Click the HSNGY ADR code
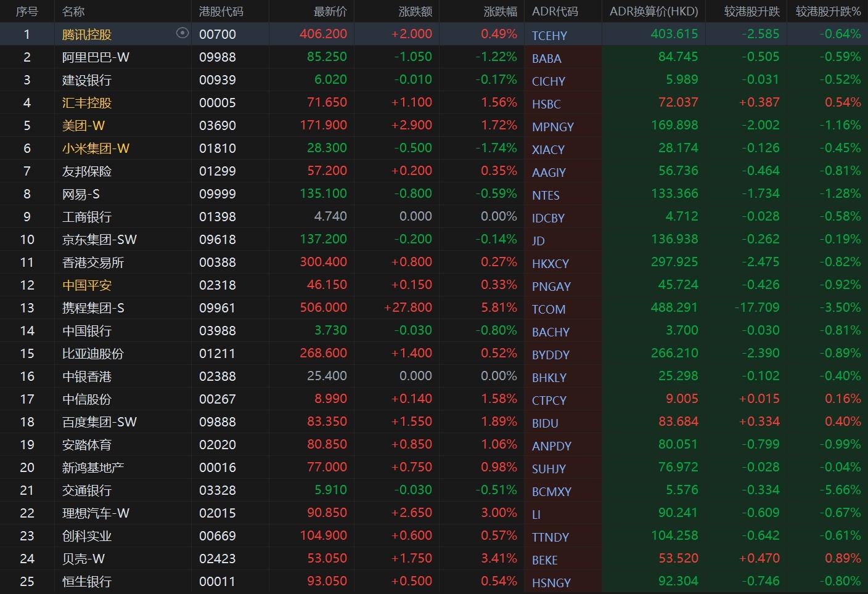This screenshot has height=594, width=868. click(551, 583)
